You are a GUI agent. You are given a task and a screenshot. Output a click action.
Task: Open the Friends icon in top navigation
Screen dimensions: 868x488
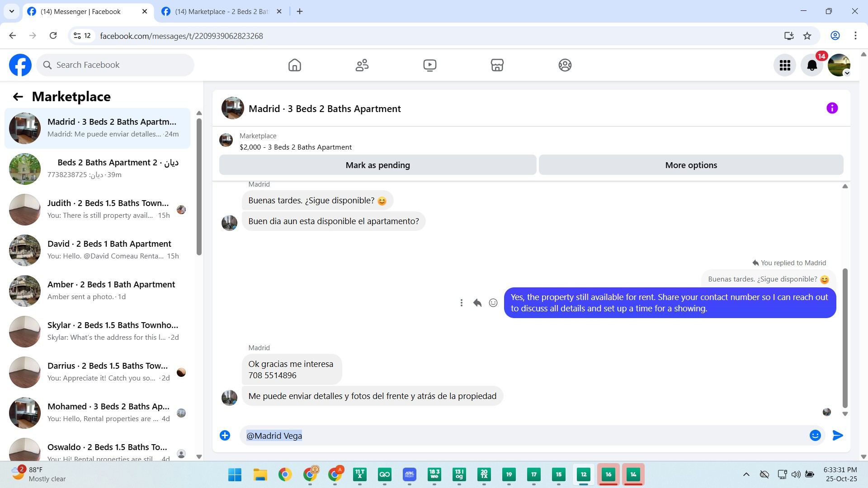[362, 65]
